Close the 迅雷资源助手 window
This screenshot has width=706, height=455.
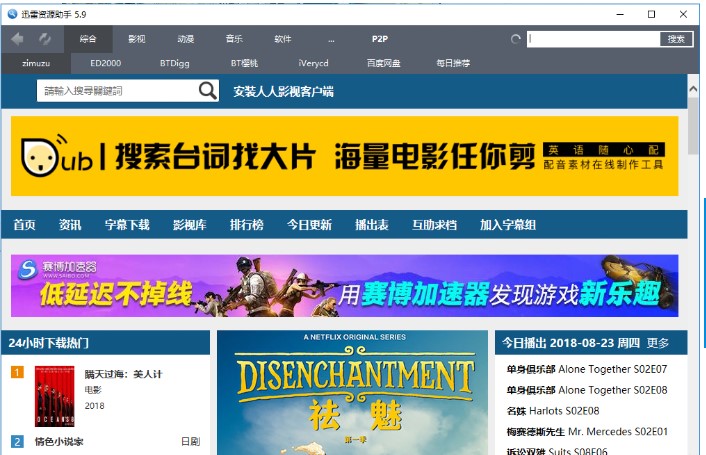(683, 14)
